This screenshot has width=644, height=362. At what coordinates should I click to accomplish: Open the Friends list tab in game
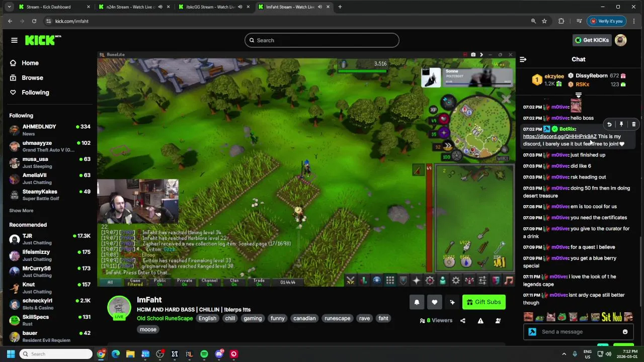[443, 281]
